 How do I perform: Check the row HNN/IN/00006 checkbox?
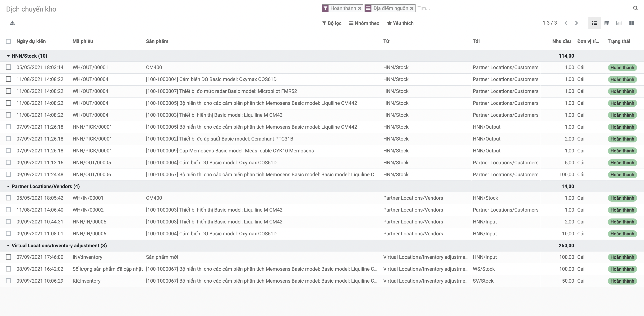click(8, 233)
